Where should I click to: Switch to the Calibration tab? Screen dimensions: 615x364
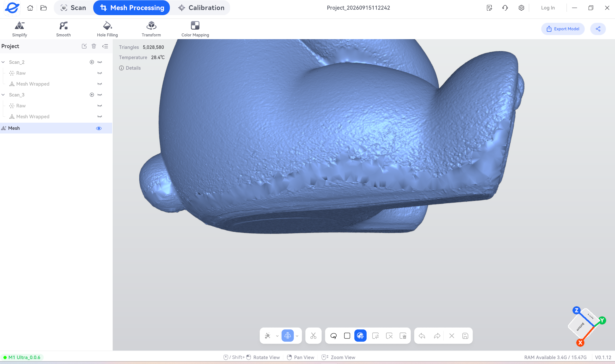201,8
